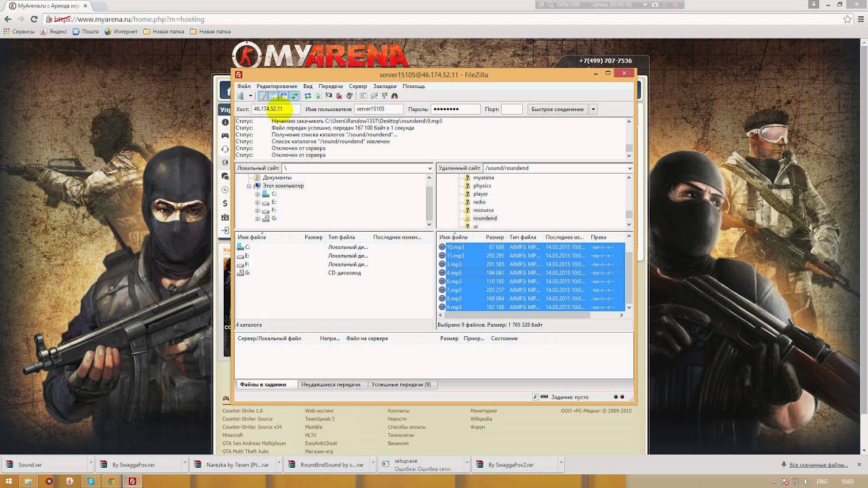Open the Сервер menu
The width and height of the screenshot is (868, 488).
pos(358,86)
